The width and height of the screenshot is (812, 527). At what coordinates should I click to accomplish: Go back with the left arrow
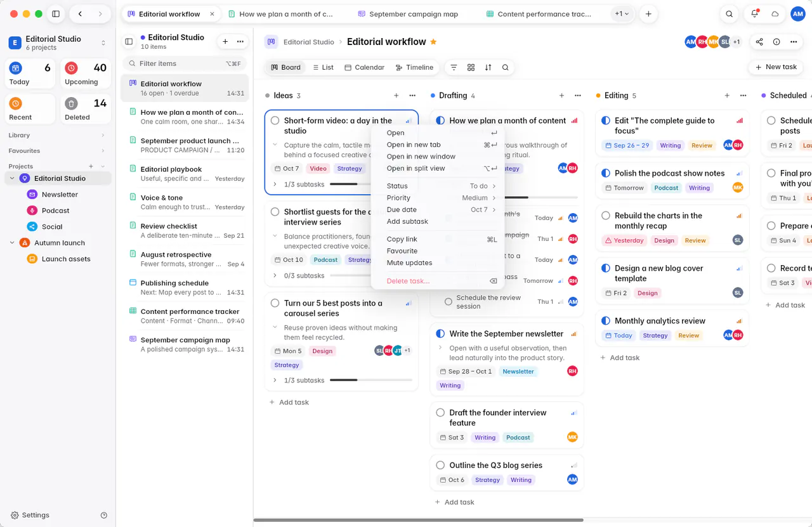79,14
